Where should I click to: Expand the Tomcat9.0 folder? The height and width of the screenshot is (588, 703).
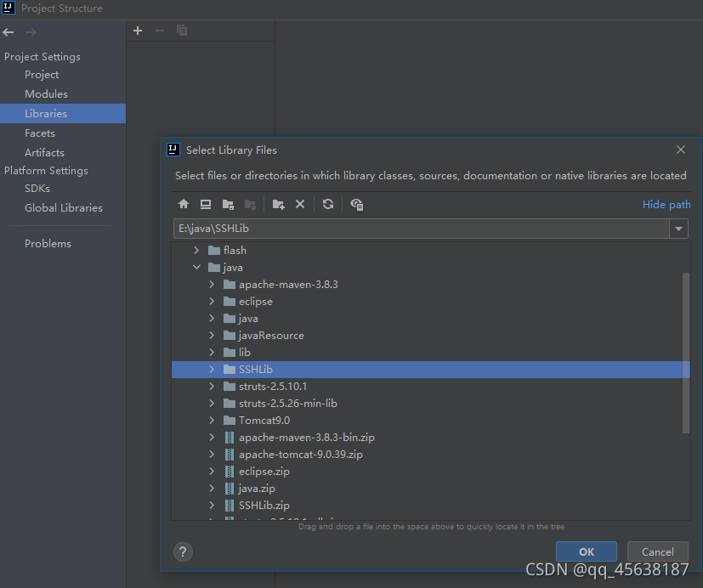click(212, 421)
